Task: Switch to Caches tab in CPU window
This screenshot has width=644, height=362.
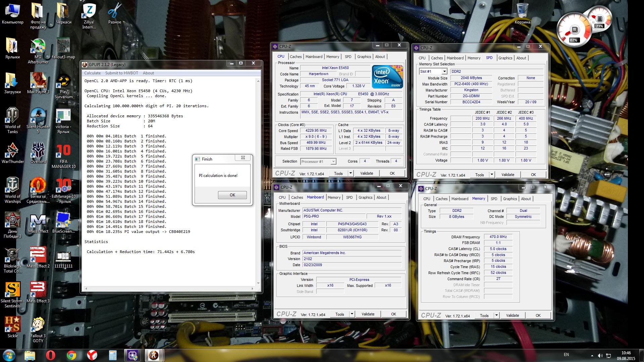Action: click(x=296, y=57)
